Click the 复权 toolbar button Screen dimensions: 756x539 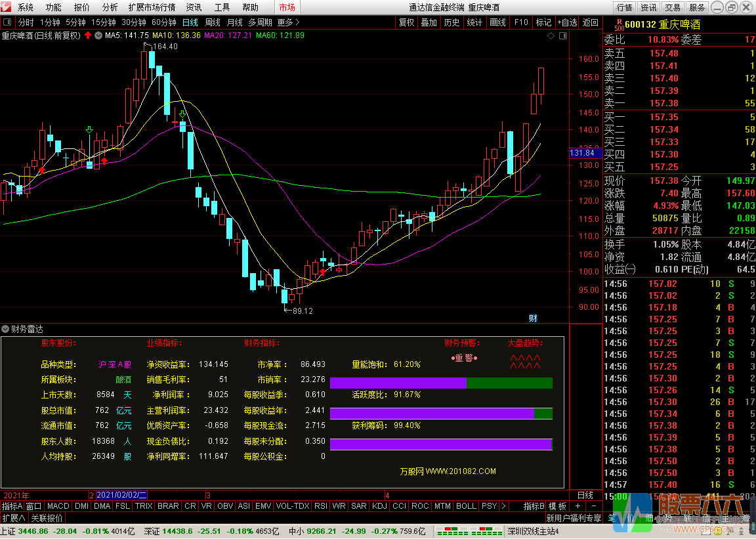click(406, 22)
